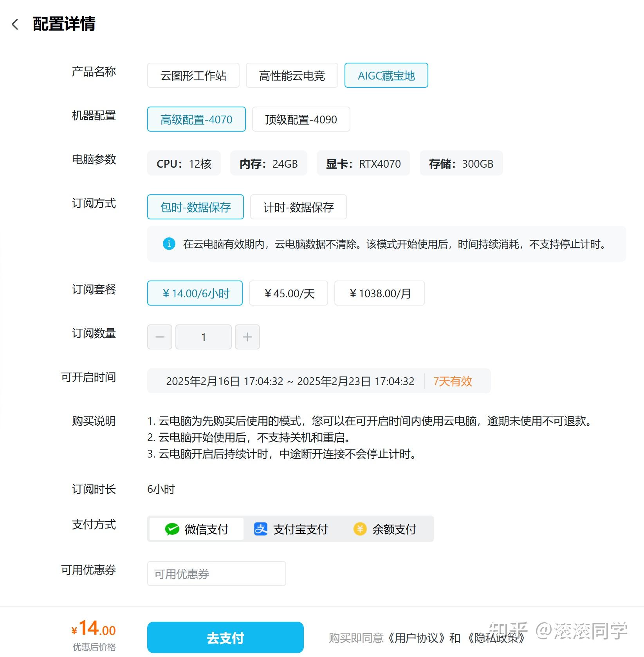Increase subscription quantity with plus button
Image resolution: width=644 pixels, height=657 pixels.
coord(247,337)
